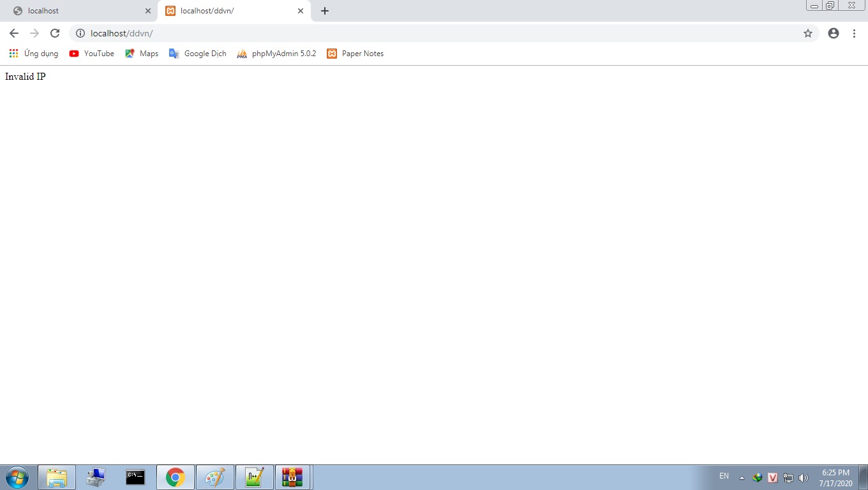Show hidden system tray icons
The image size is (868, 490).
[742, 478]
